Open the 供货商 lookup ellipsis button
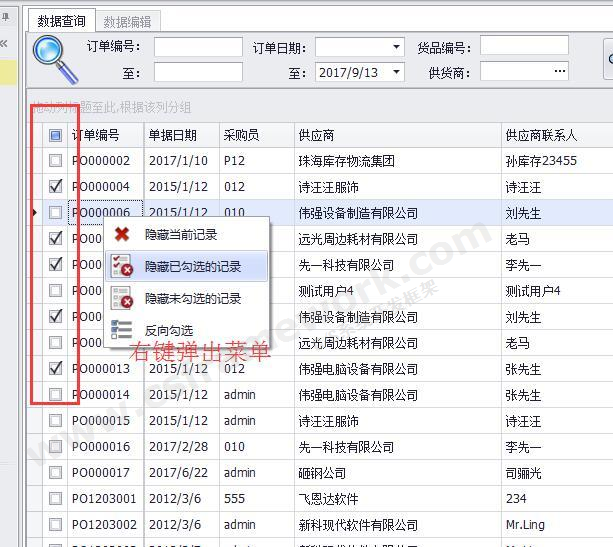The height and width of the screenshot is (547, 613). 560,72
